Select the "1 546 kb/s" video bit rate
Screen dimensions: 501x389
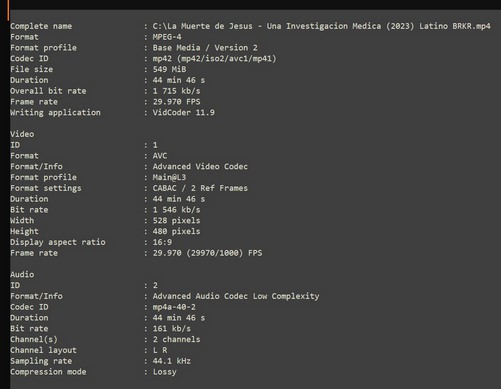click(176, 210)
